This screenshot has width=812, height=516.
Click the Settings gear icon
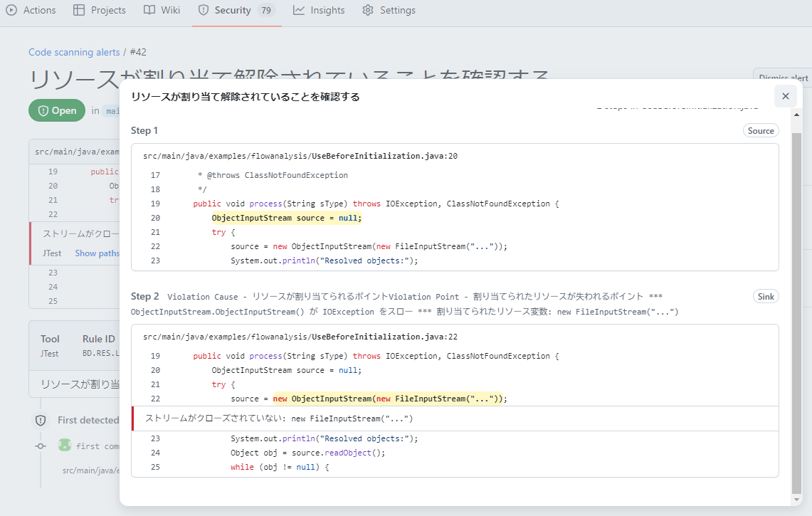coord(368,10)
